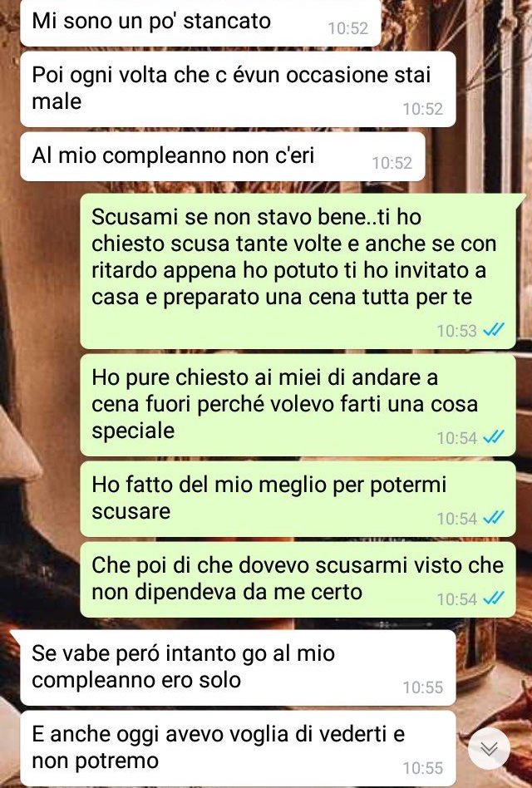The width and height of the screenshot is (532, 788).
Task: Tap the scroll-to-bottom chevron button
Action: pyautogui.click(x=489, y=749)
